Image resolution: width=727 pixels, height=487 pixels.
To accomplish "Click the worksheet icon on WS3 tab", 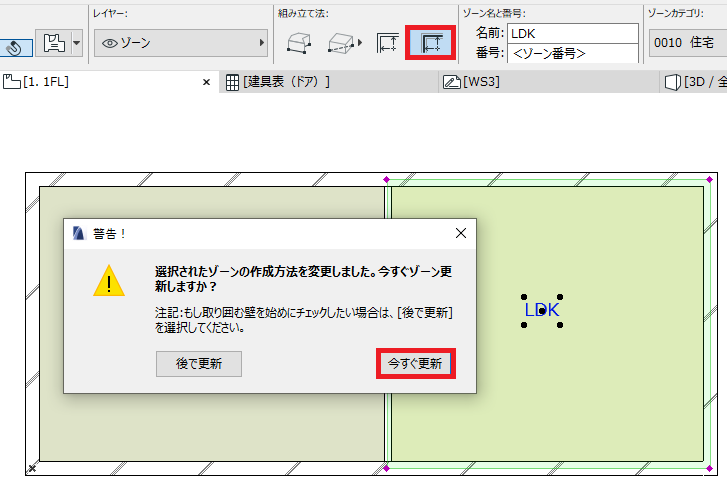I will (x=452, y=82).
